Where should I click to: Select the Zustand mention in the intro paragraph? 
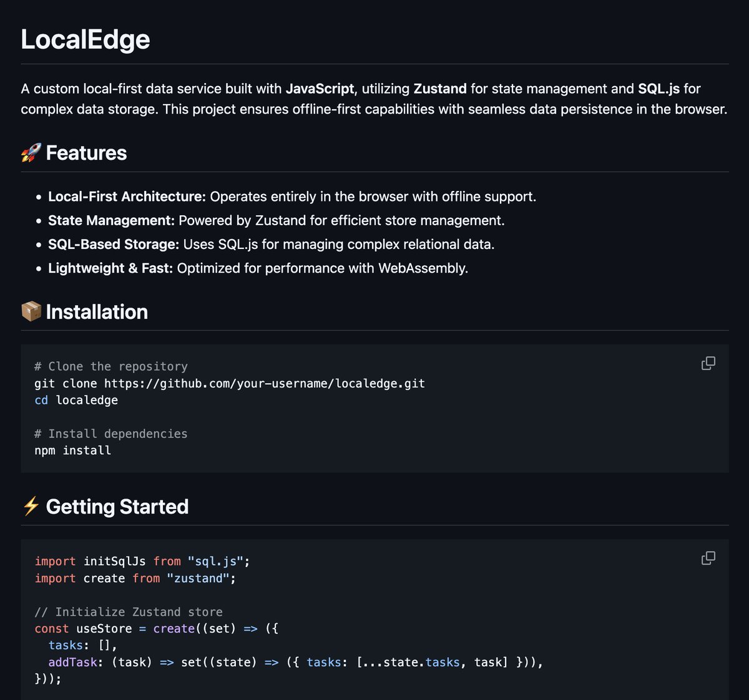click(x=439, y=89)
